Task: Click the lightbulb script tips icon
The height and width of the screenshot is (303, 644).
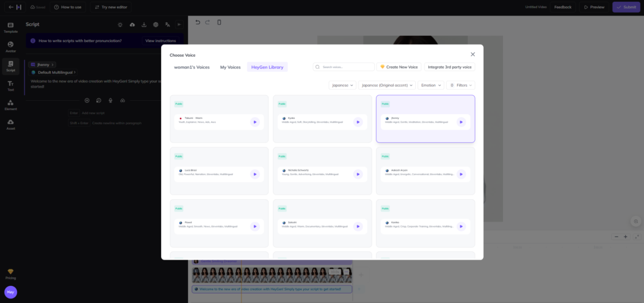Action: [120, 25]
